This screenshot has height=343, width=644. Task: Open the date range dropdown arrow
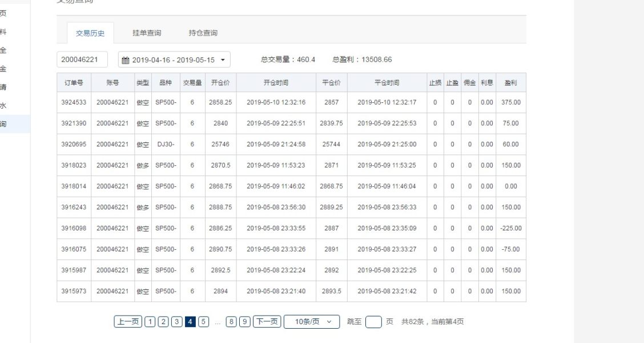click(x=223, y=59)
